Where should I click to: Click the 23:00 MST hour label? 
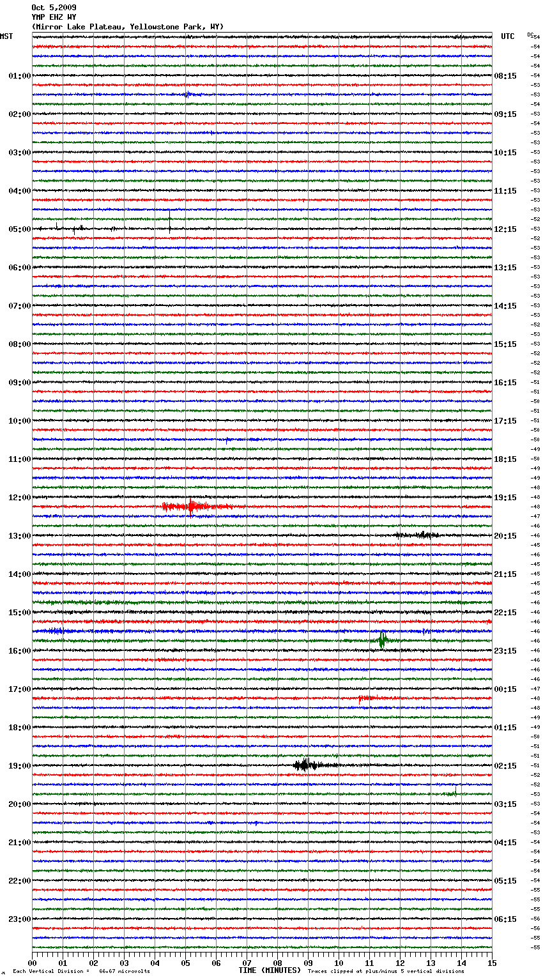click(20, 919)
